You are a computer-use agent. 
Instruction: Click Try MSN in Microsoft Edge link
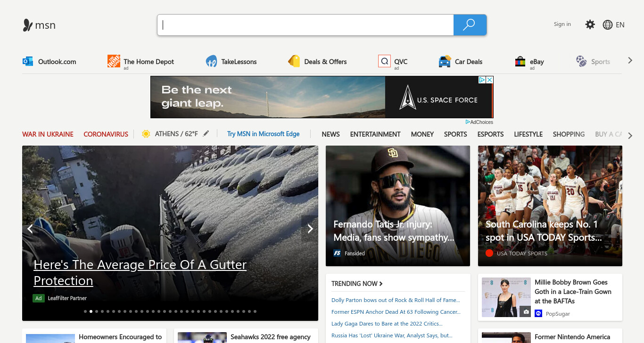click(x=263, y=134)
